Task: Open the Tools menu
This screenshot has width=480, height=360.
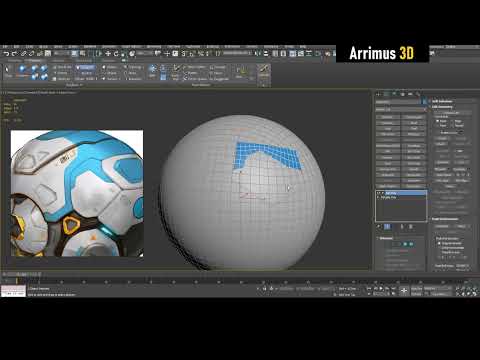Action: [x=29, y=47]
